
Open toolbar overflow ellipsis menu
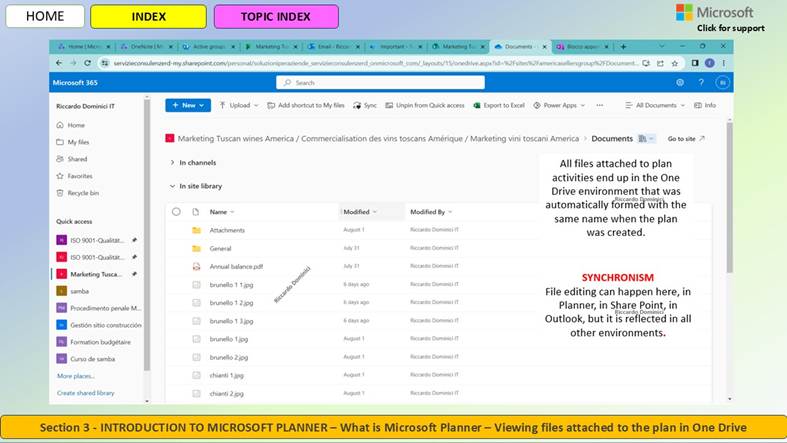tap(600, 105)
